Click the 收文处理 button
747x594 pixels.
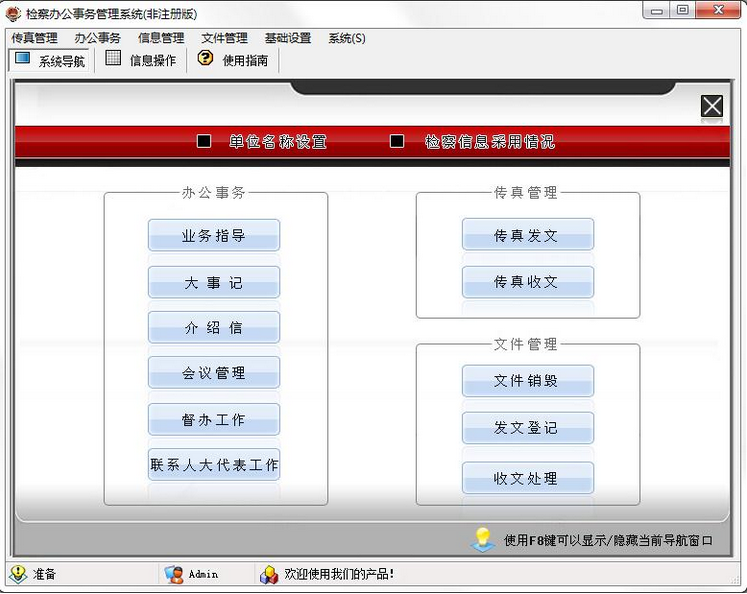click(528, 478)
